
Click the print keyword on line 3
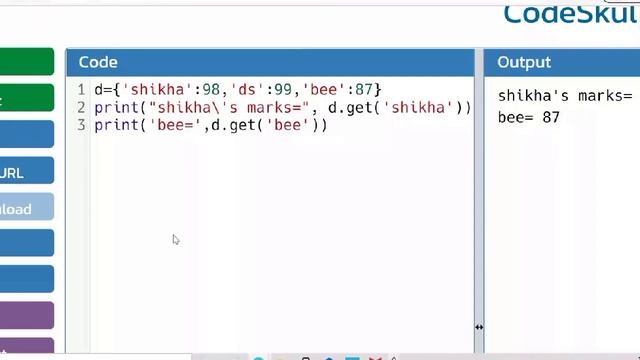[117, 125]
